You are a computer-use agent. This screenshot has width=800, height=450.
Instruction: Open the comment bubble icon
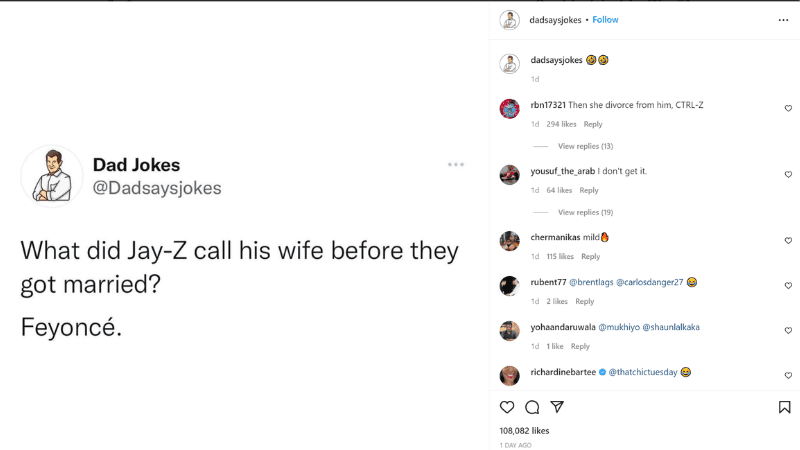pos(532,407)
